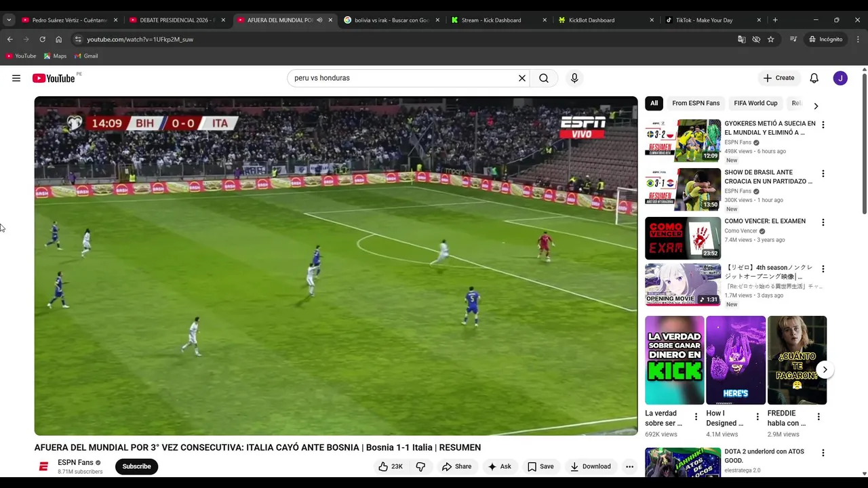Image resolution: width=868 pixels, height=488 pixels.
Task: Click the browser address bar URL
Action: click(140, 39)
